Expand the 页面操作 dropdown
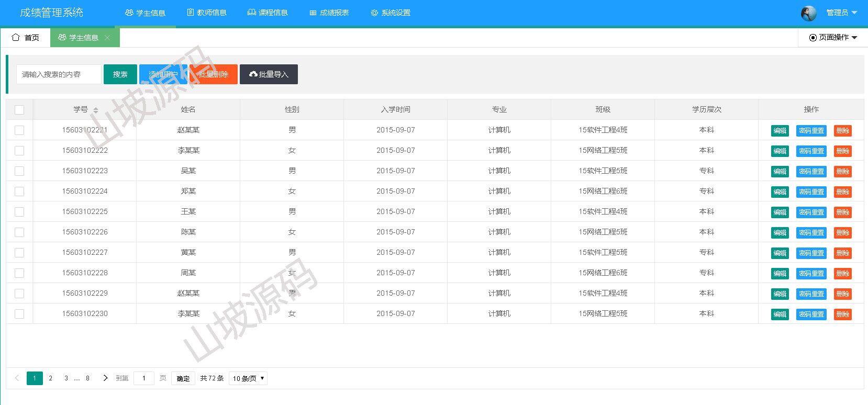The width and height of the screenshot is (868, 405). click(x=833, y=38)
